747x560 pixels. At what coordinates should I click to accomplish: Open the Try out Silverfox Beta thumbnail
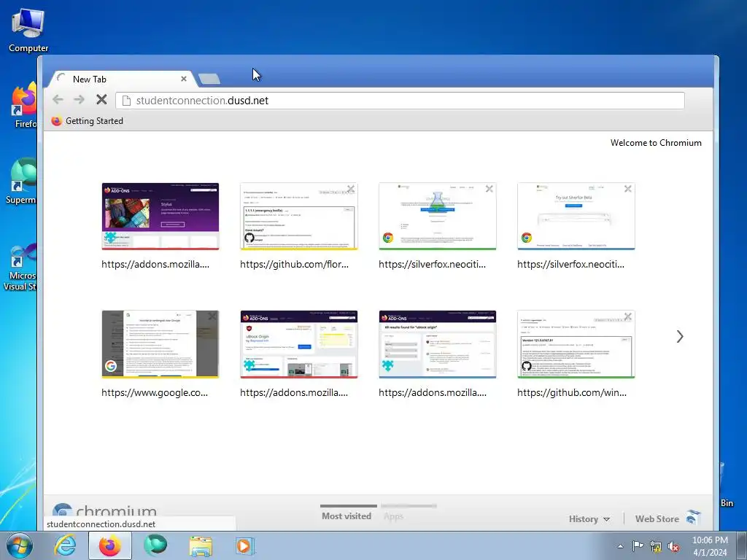576,216
